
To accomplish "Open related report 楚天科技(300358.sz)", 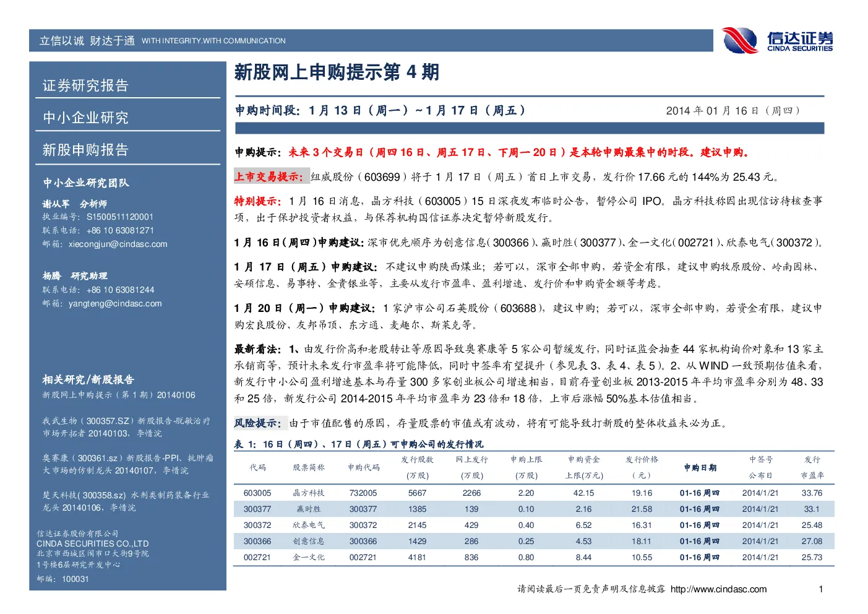I will point(126,501).
